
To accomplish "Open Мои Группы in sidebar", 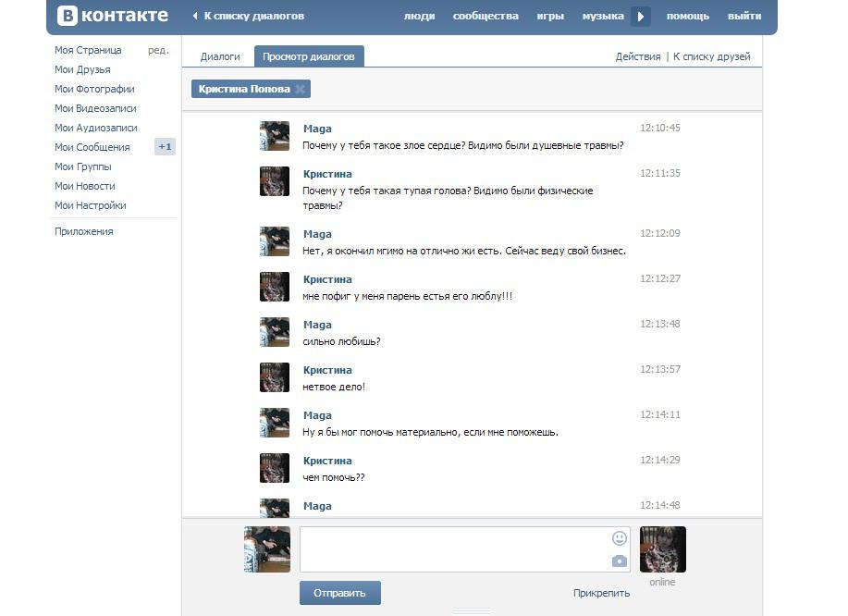I will (x=83, y=166).
